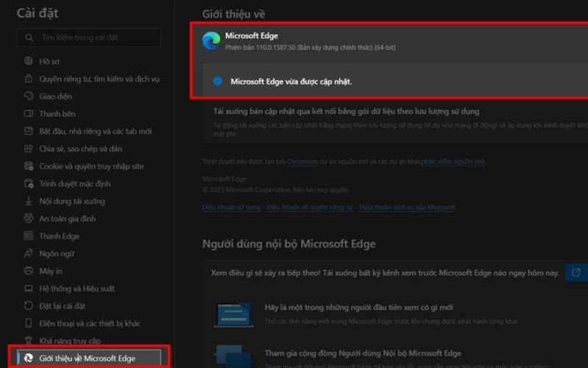
Task: Click the Edge icon in Giới thiệu về item
Action: point(29,358)
